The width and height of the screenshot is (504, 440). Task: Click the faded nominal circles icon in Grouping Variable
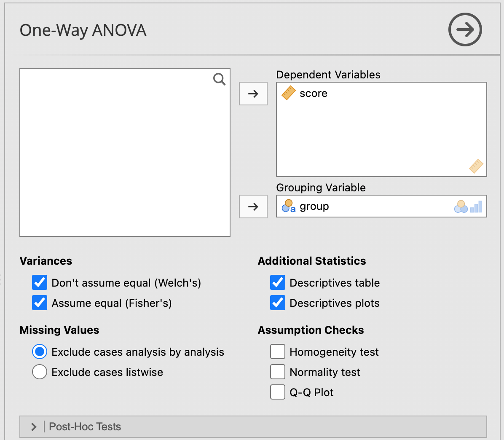[461, 207]
